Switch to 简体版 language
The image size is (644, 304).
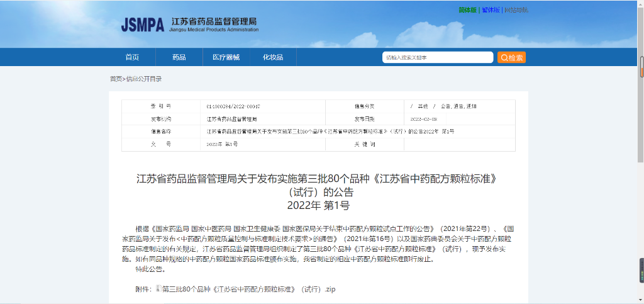(467, 10)
